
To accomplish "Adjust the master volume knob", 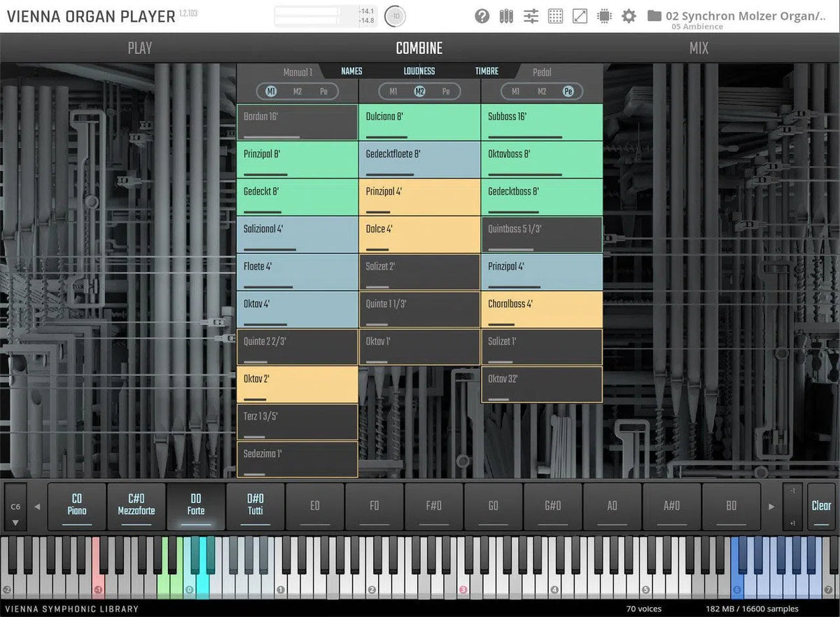I will pyautogui.click(x=395, y=16).
